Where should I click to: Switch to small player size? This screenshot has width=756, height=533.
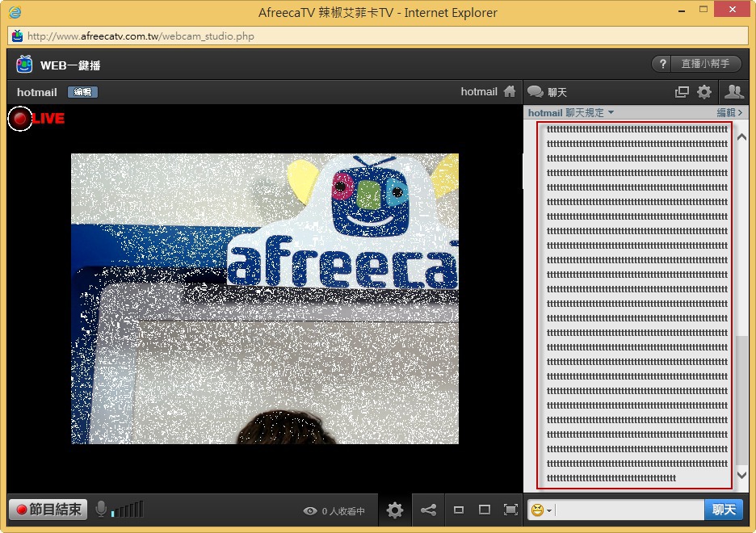point(459,510)
